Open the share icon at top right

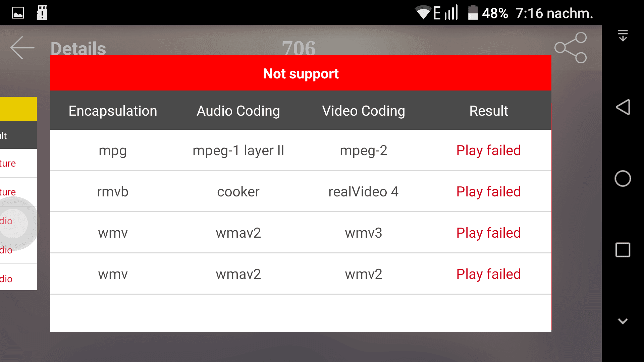tap(571, 48)
